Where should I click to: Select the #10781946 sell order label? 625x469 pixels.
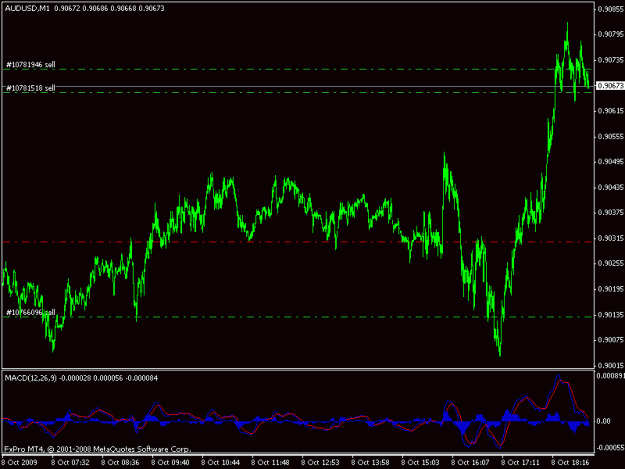[x=31, y=65]
